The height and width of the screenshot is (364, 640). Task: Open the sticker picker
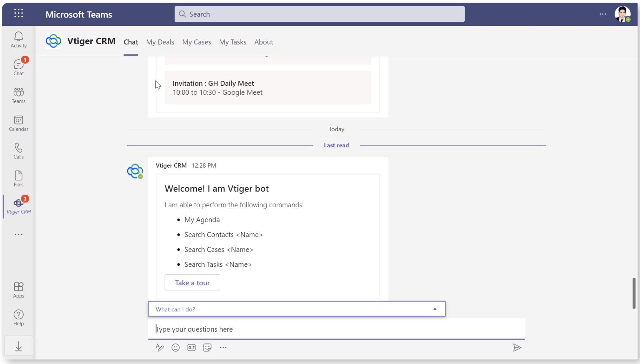207,348
